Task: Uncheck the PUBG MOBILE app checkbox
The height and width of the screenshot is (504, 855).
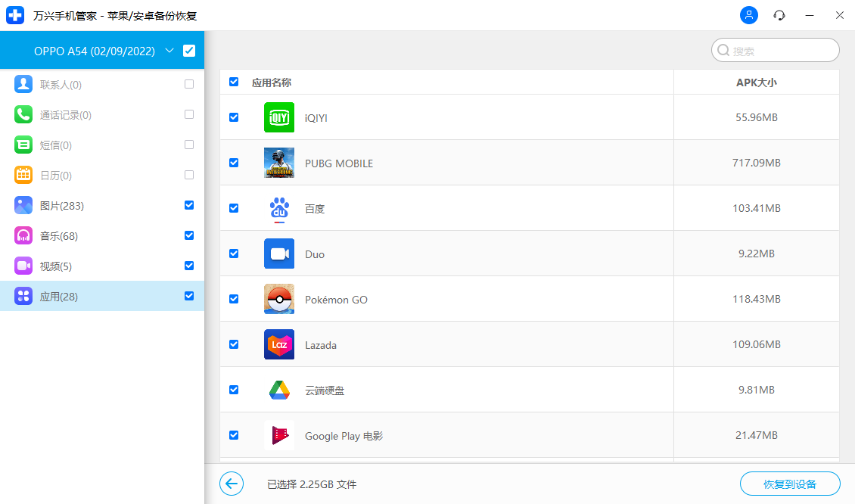Action: 234,163
